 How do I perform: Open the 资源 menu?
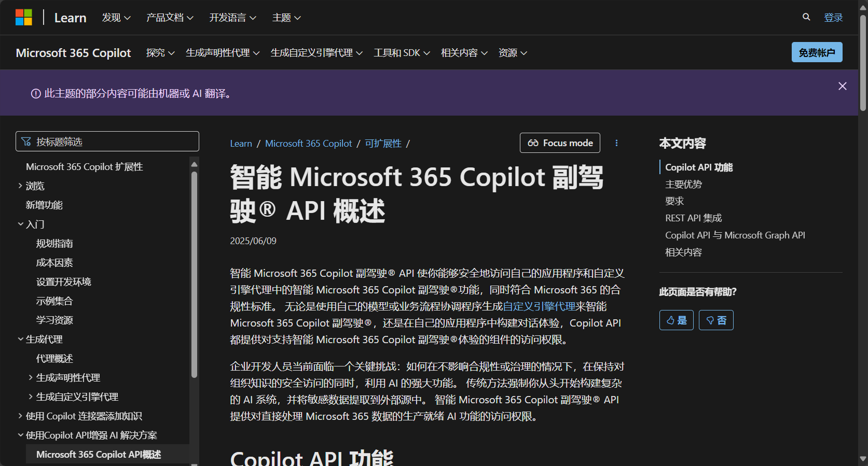(x=513, y=53)
